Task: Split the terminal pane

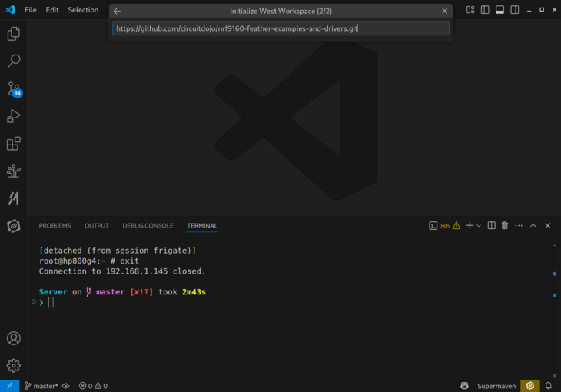Action: tap(491, 225)
